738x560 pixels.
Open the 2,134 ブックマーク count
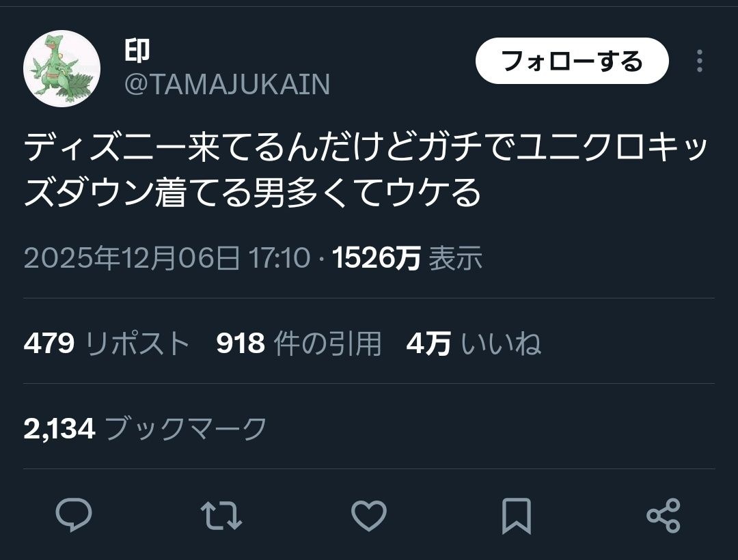coord(145,428)
